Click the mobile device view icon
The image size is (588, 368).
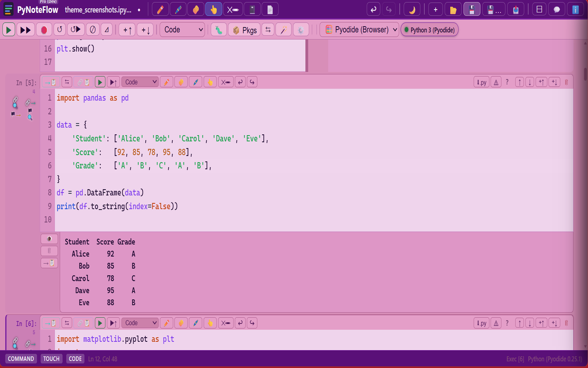pyautogui.click(x=252, y=9)
